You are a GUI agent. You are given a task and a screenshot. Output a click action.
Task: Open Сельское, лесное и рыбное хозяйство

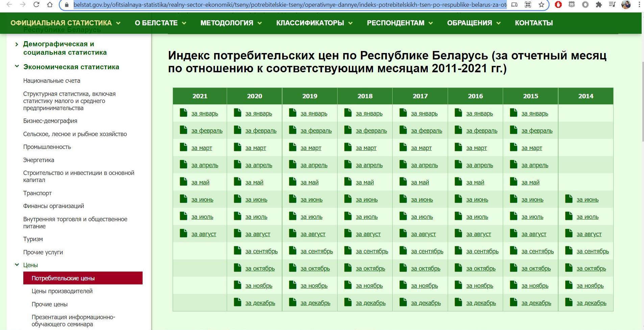pos(75,134)
